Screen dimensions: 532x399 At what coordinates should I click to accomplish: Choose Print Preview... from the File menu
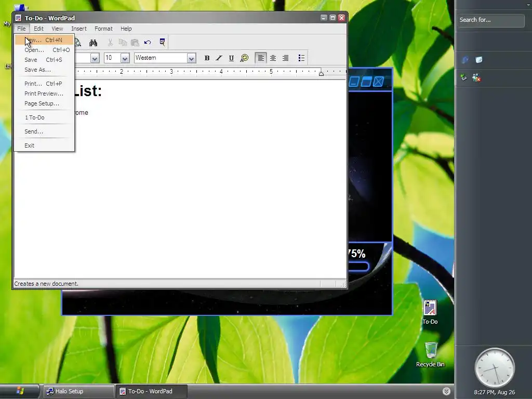(x=44, y=94)
